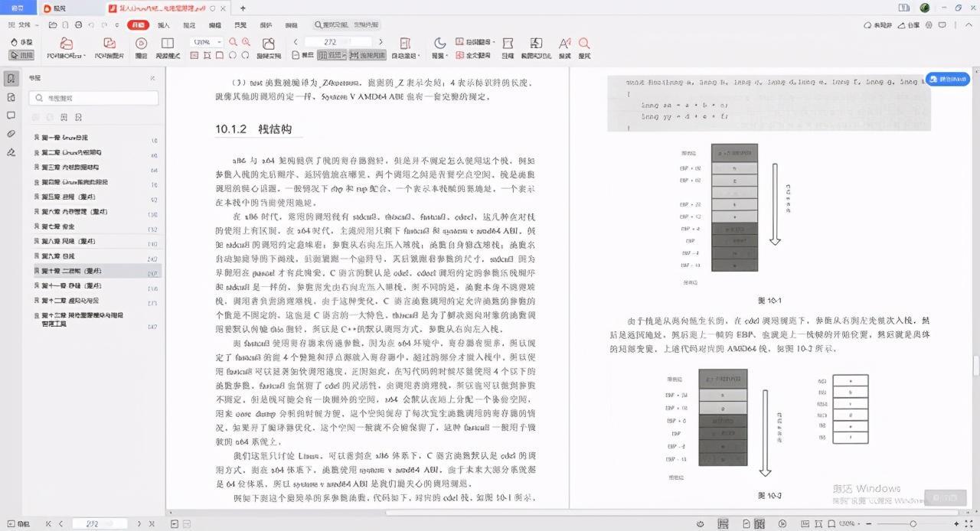Screen dimensions: 980x531
Task: Open the background color (moon) dropdown
Action: point(440,48)
